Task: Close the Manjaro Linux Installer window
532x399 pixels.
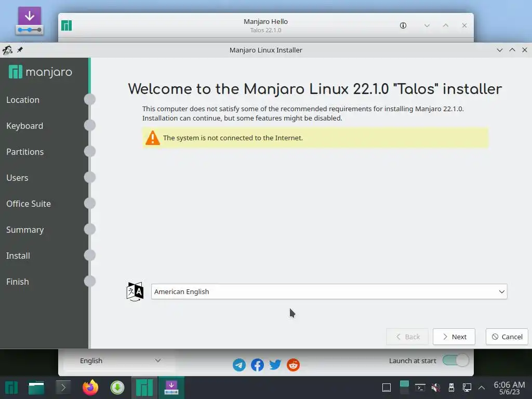Action: [525, 50]
